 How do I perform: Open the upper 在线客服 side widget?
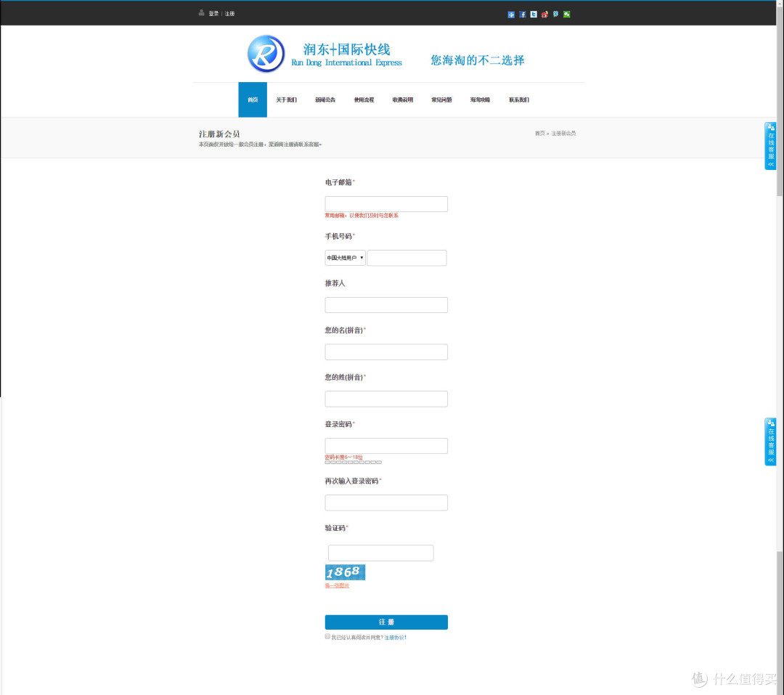[x=770, y=146]
